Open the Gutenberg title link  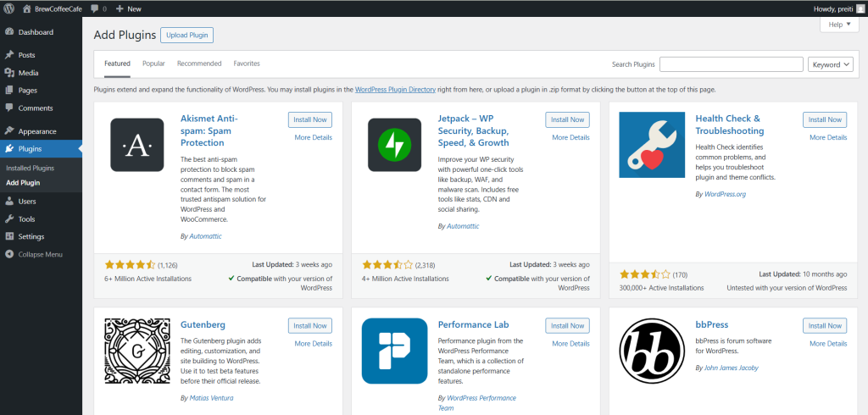click(x=203, y=325)
